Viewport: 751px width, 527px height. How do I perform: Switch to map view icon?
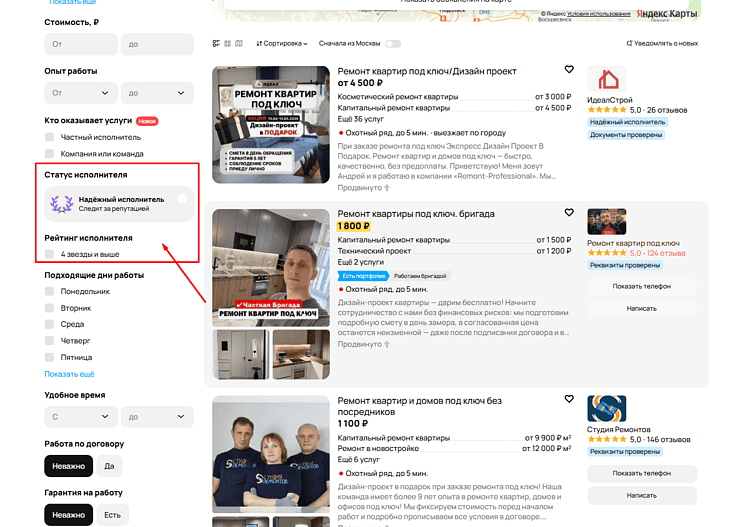point(239,44)
